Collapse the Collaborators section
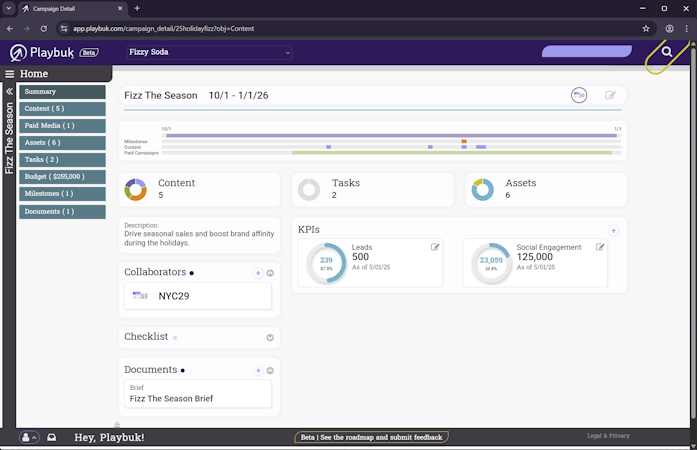The width and height of the screenshot is (697, 450). tap(270, 273)
